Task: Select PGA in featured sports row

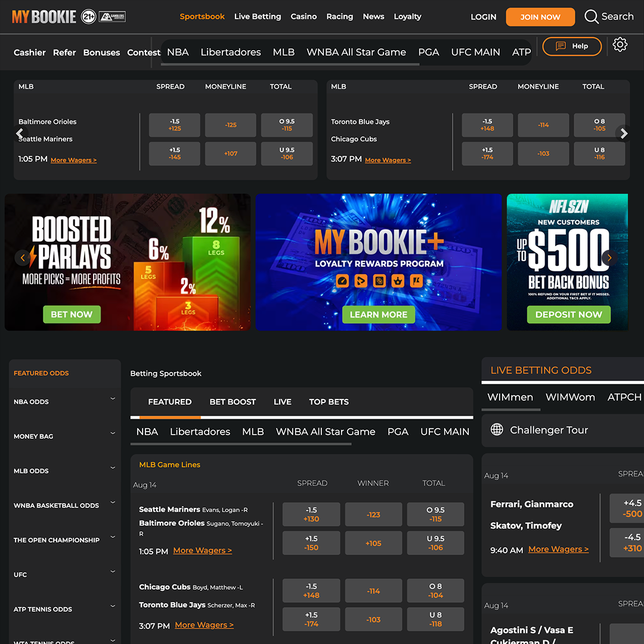Action: (398, 432)
